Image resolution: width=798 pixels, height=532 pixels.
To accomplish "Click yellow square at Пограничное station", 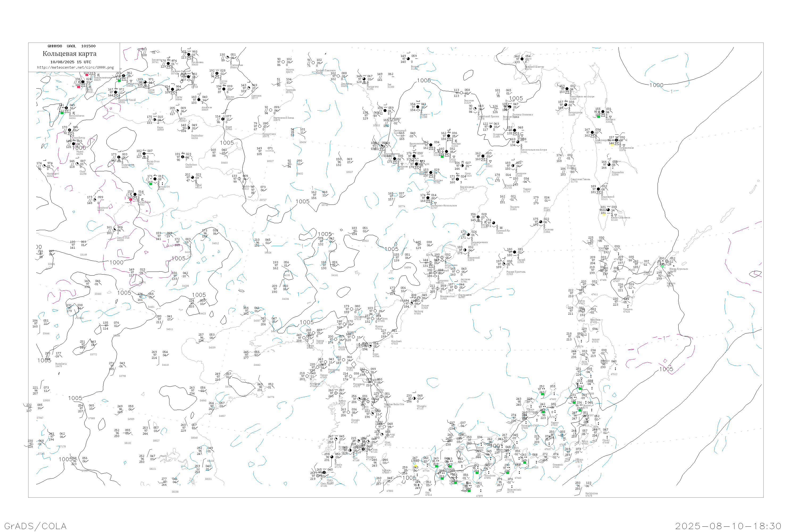I will (x=612, y=145).
